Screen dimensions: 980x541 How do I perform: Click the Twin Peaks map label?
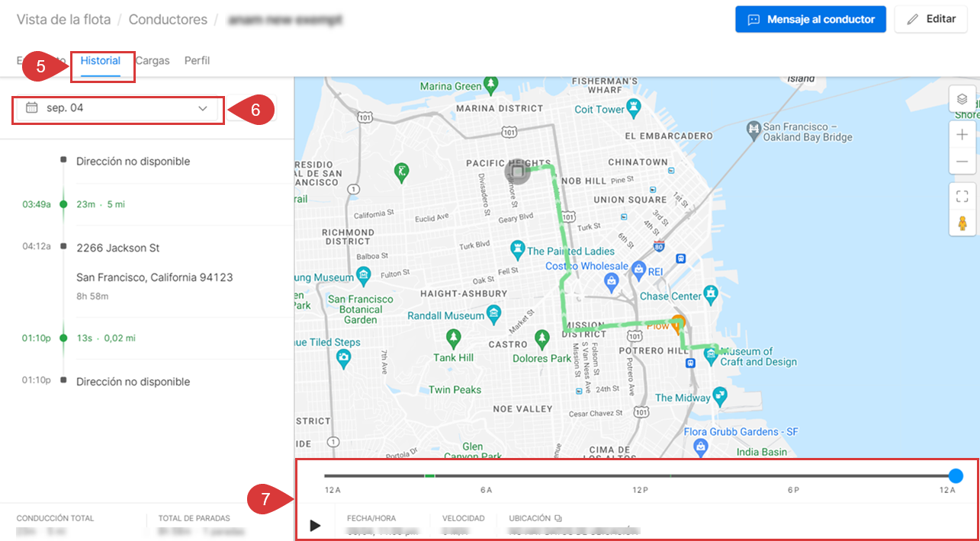455,390
